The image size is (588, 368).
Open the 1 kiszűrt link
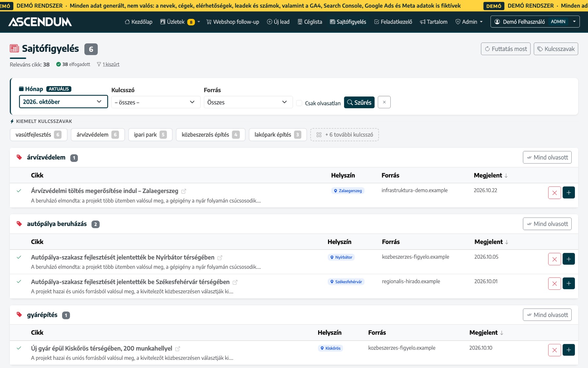111,64
